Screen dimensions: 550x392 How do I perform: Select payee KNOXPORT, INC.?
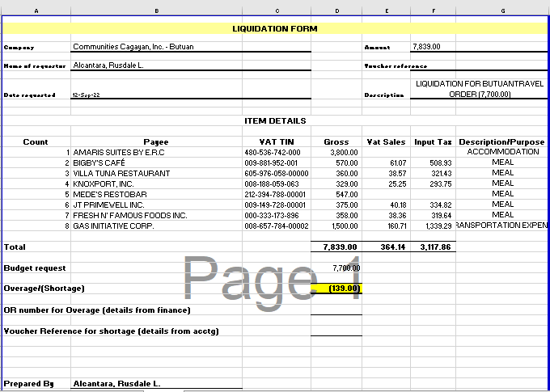coord(156,184)
